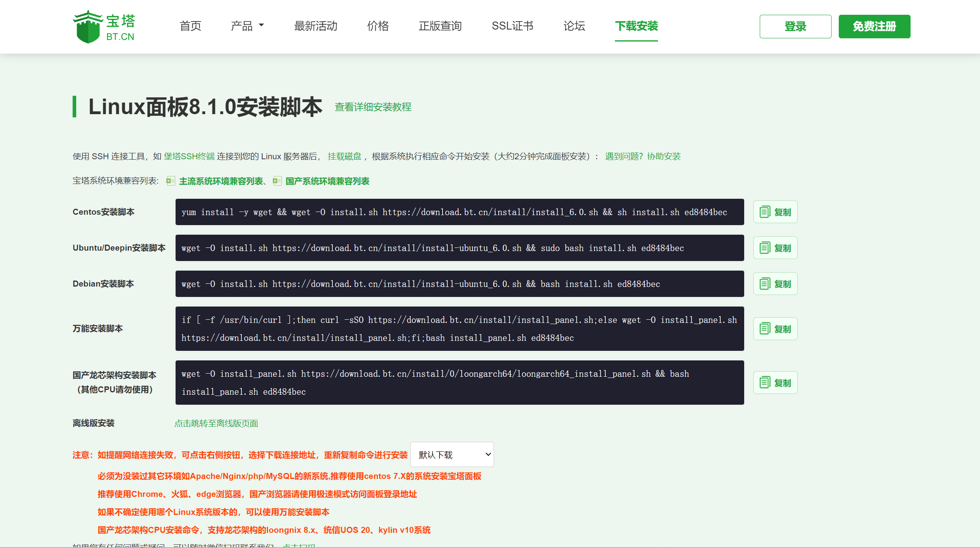Click the Linux面板8.1.0安装脚本 heading
The width and height of the screenshot is (980, 548).
pyautogui.click(x=205, y=107)
